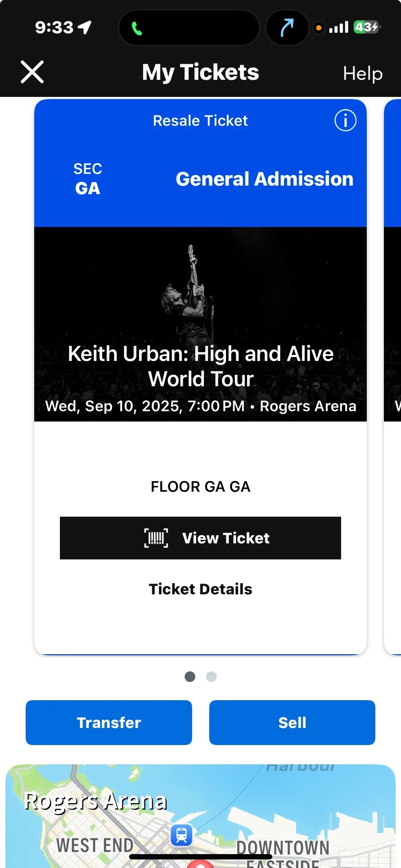Tap the home indicator bar
Screen dimensions: 401x868
tap(200, 857)
